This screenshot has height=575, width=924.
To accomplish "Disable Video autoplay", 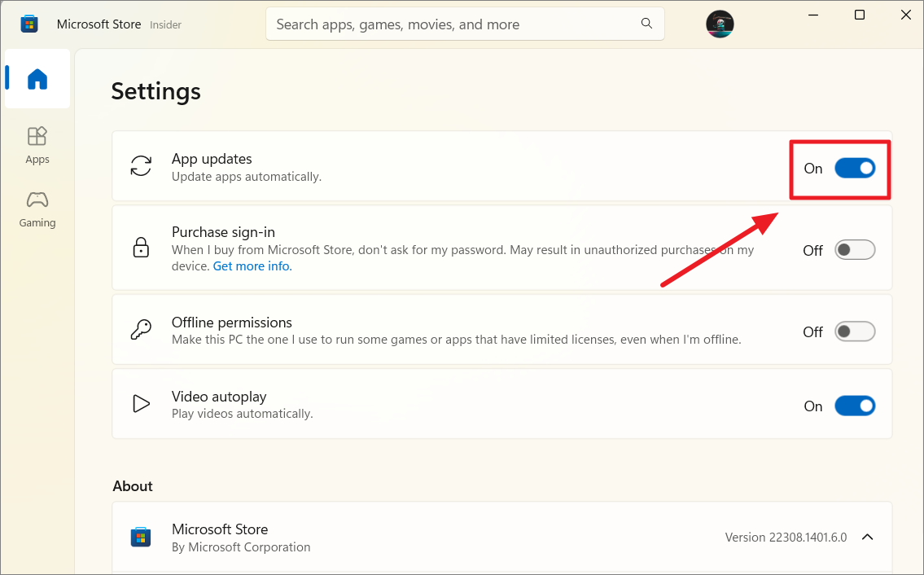I will point(855,405).
